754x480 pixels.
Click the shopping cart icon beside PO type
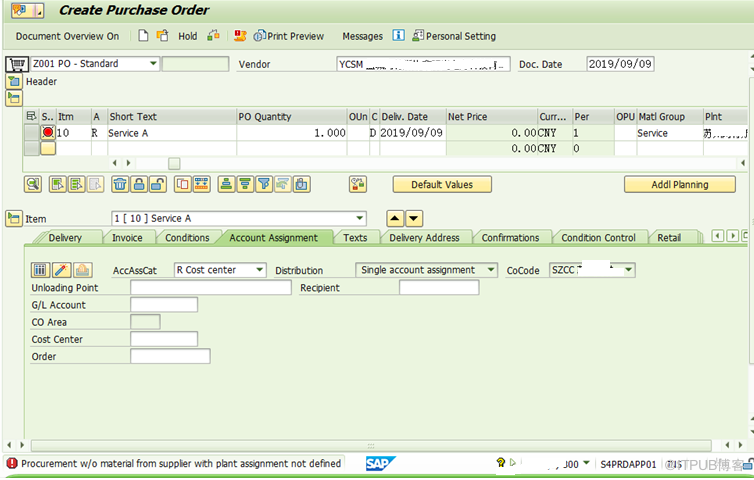pyautogui.click(x=16, y=64)
